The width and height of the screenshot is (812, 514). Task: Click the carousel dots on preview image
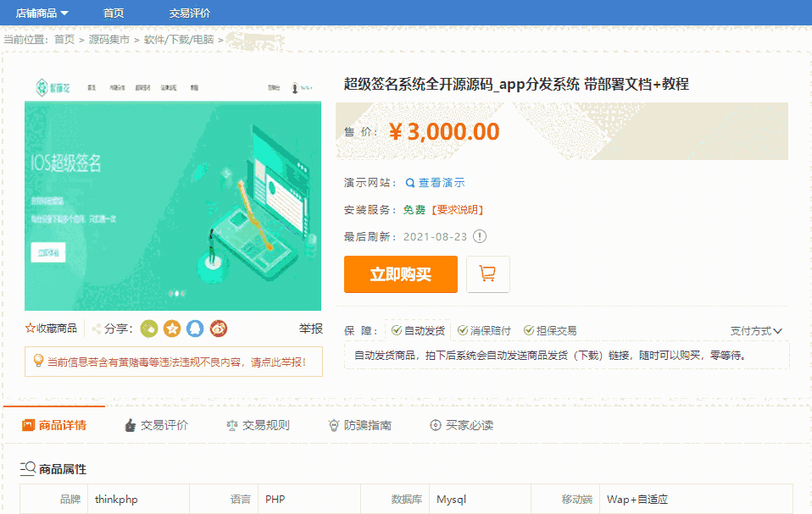176,293
